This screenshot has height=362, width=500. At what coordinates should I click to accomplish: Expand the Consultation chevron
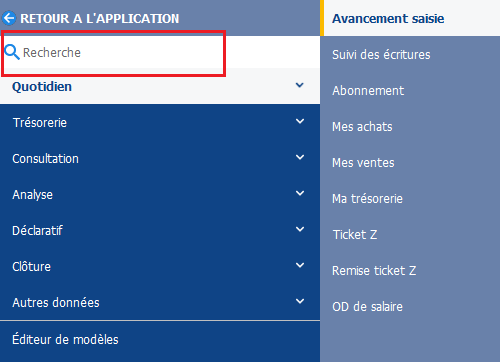coord(300,157)
